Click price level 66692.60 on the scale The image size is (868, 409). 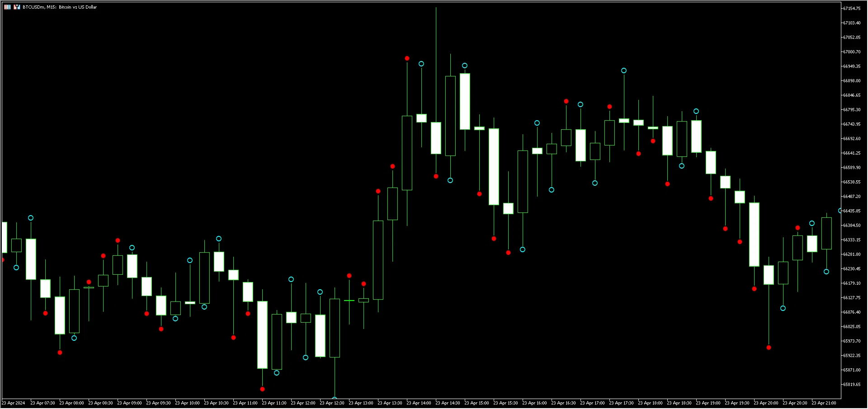pos(852,139)
